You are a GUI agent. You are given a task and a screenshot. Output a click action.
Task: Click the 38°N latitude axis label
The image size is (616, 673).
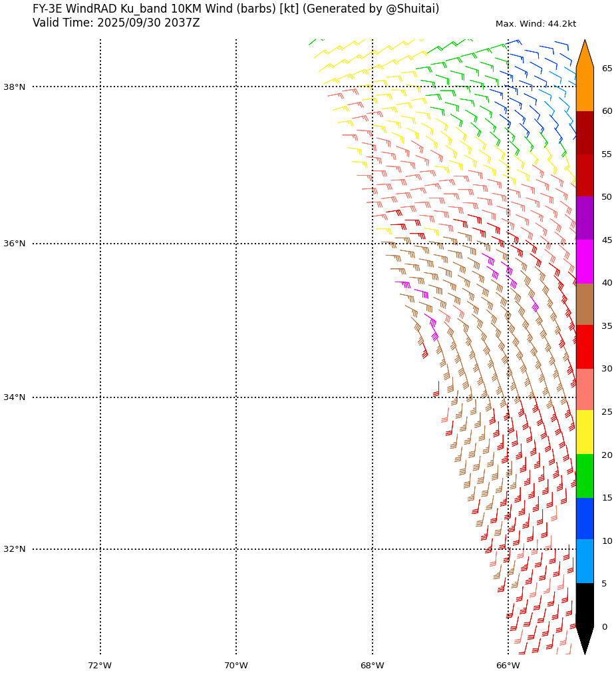(15, 87)
